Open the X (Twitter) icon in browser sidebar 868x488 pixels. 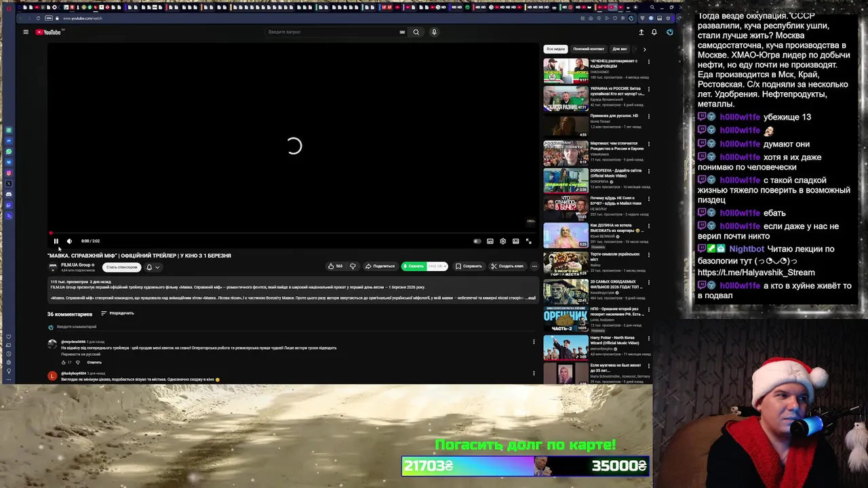9,184
